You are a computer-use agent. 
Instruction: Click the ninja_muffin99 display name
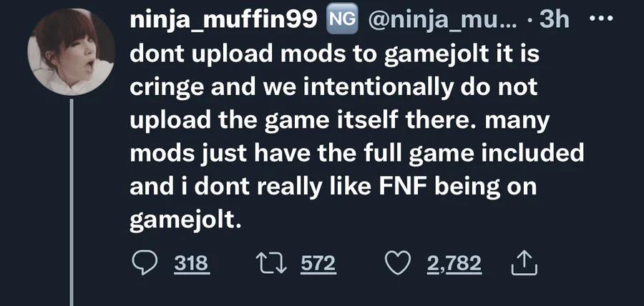[223, 21]
